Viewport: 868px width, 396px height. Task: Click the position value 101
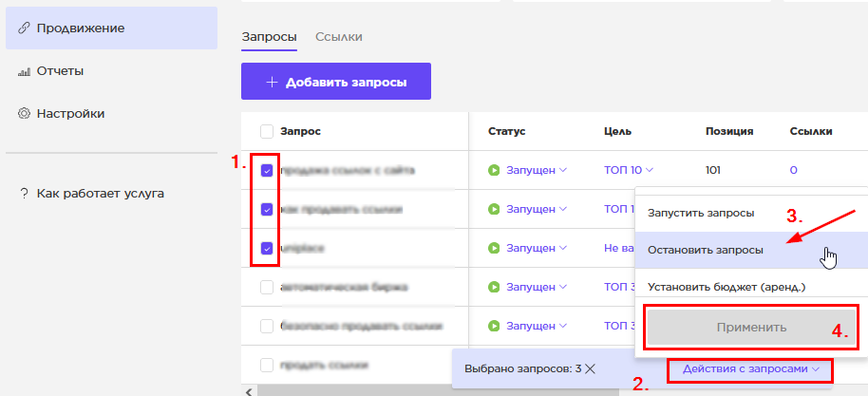coord(713,170)
